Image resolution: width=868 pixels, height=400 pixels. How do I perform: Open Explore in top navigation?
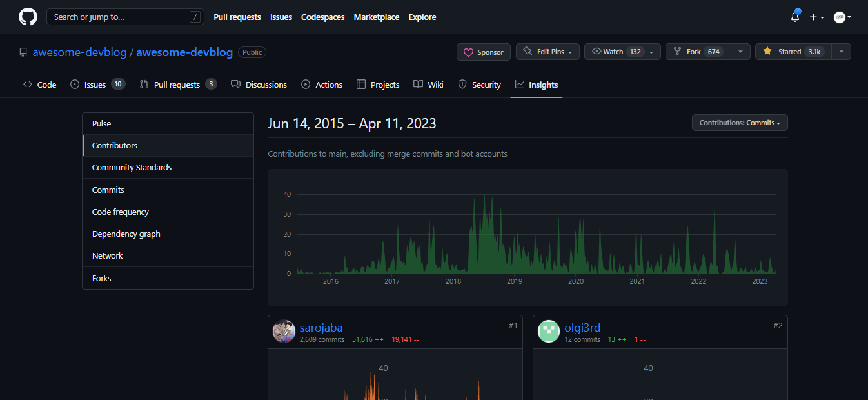tap(422, 17)
